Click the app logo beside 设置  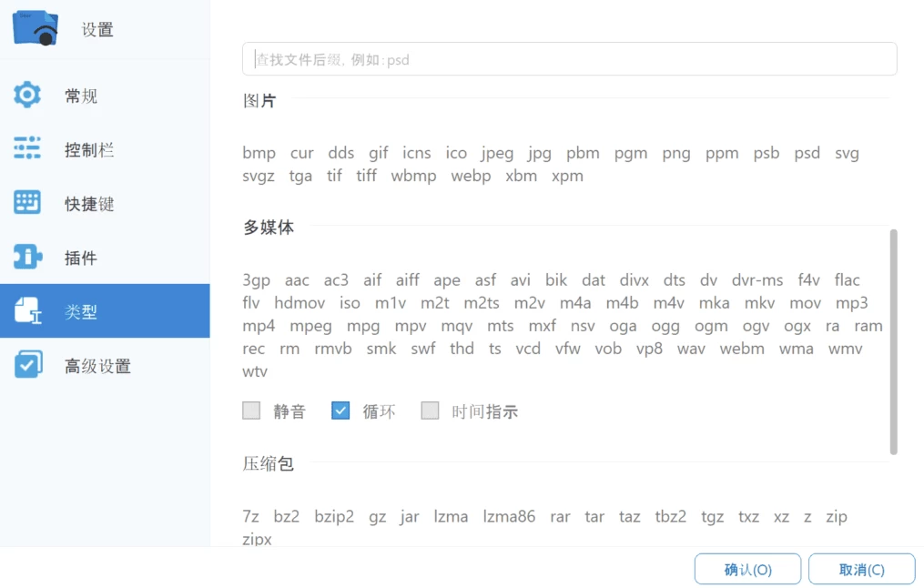(x=36, y=29)
